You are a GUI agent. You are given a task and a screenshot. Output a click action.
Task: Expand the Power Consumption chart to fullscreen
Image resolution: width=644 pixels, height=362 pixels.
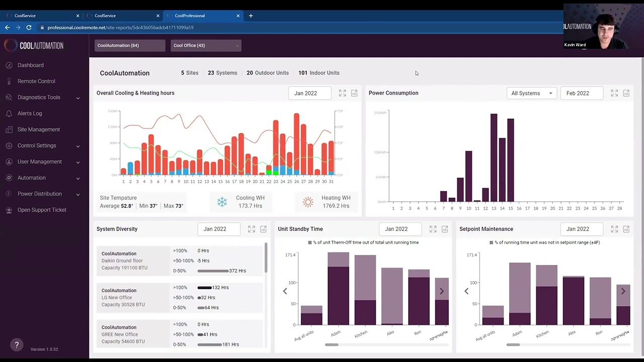point(614,93)
